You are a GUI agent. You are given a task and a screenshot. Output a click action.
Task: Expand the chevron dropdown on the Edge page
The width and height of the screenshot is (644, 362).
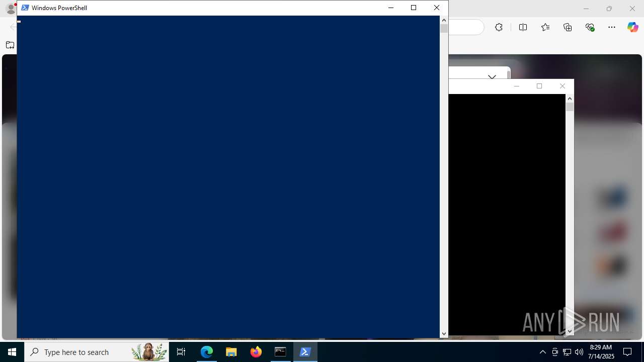click(x=492, y=77)
